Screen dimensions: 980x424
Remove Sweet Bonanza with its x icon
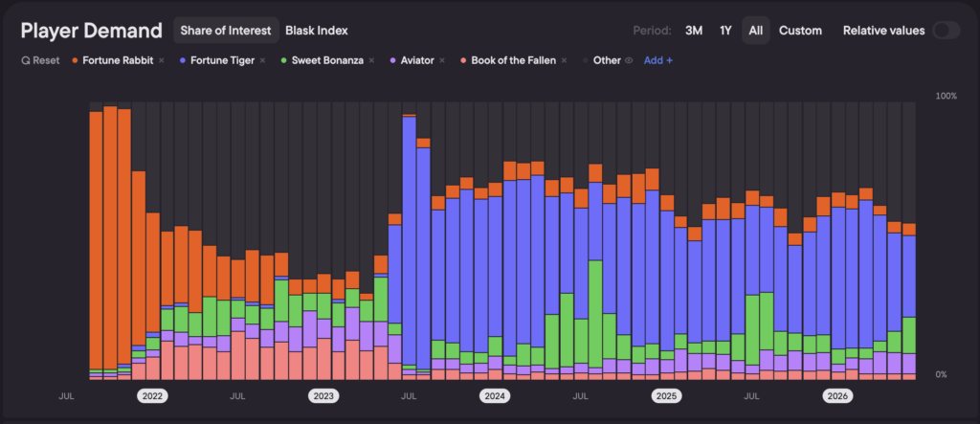click(371, 60)
